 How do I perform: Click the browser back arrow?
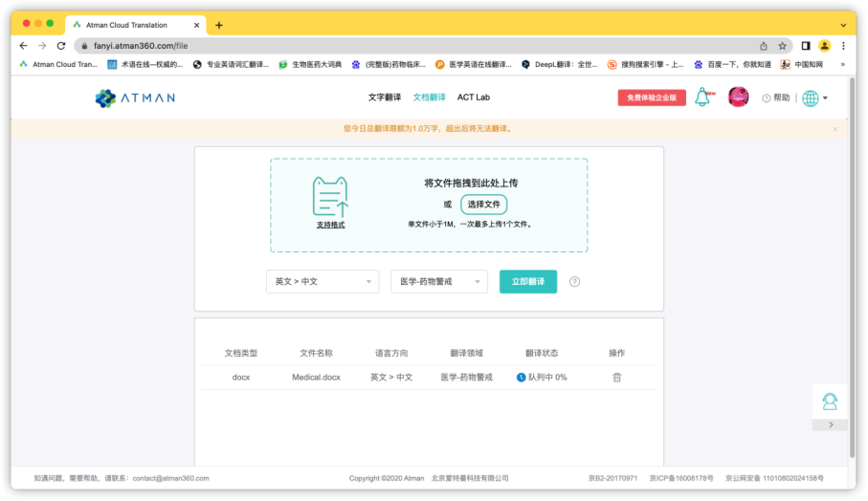pyautogui.click(x=23, y=46)
